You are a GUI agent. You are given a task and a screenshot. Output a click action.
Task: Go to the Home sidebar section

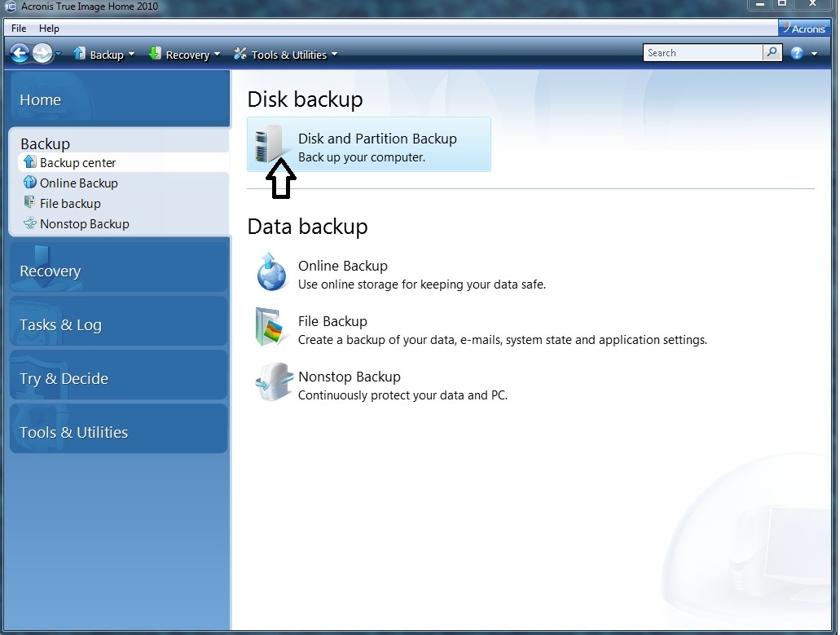coord(120,99)
